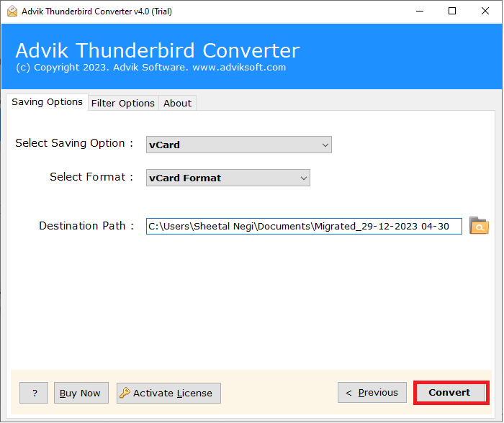This screenshot has height=423, width=504.
Task: Click the Select Format label
Action: (91, 177)
